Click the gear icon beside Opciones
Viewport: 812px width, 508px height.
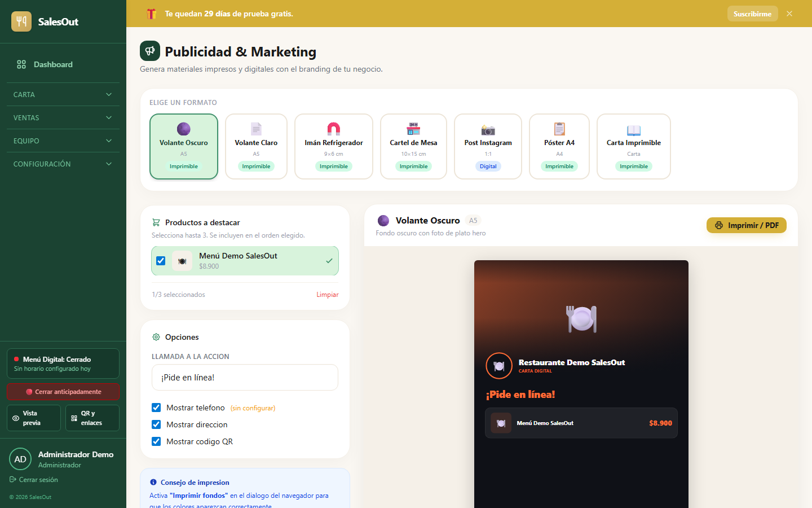pos(156,337)
